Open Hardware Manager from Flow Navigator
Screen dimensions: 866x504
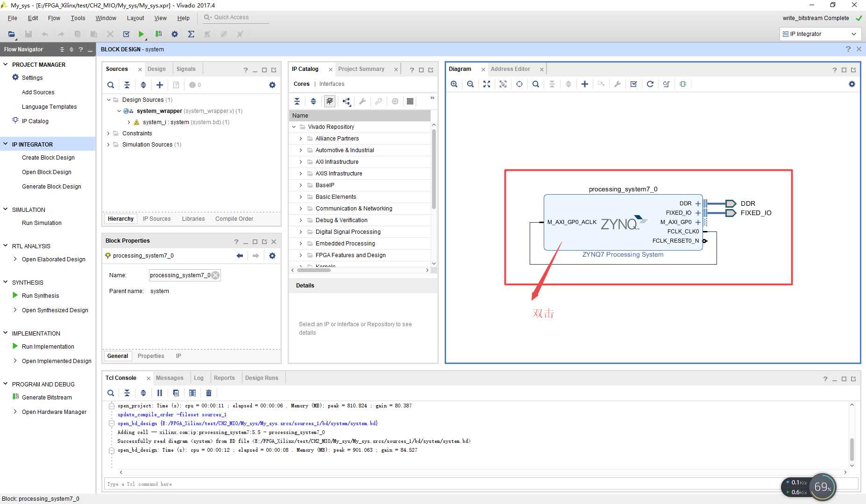pyautogui.click(x=54, y=412)
